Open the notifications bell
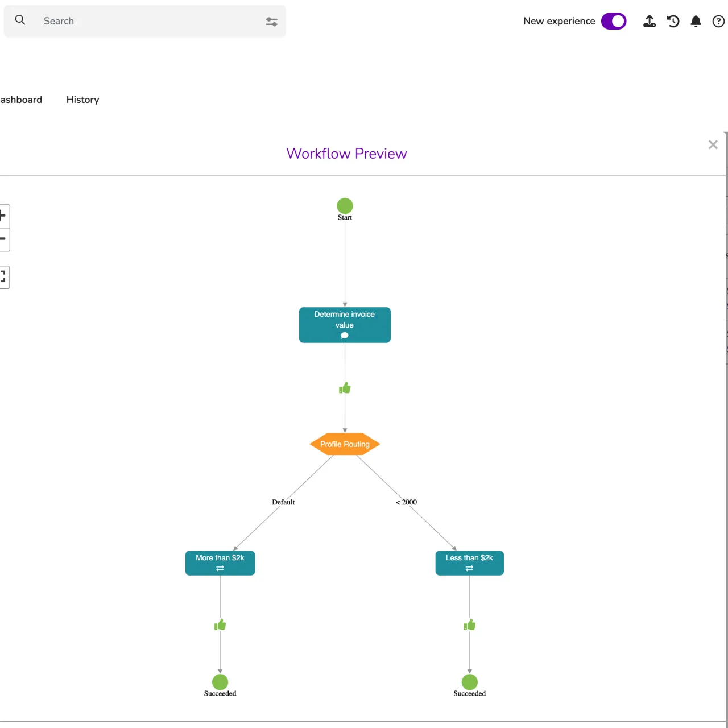Viewport: 728px width, 728px height. (x=696, y=22)
